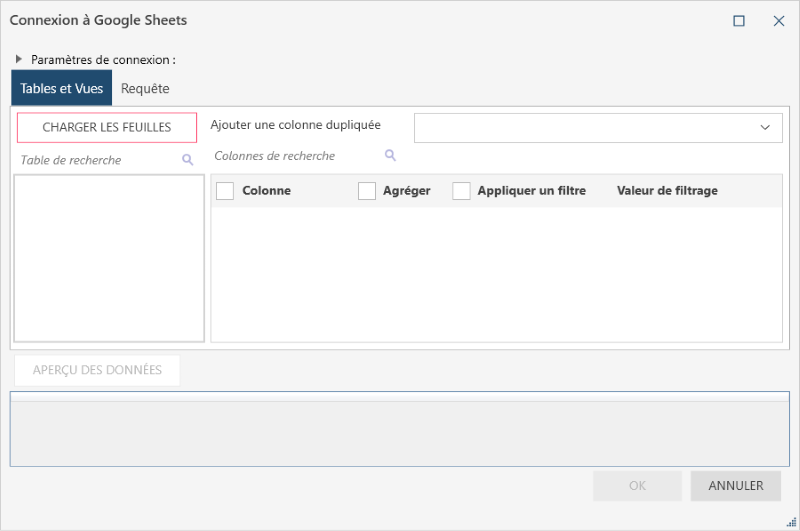Click the Ajouter une colonne dupliquée combo box
Image resolution: width=800 pixels, height=531 pixels.
click(585, 128)
